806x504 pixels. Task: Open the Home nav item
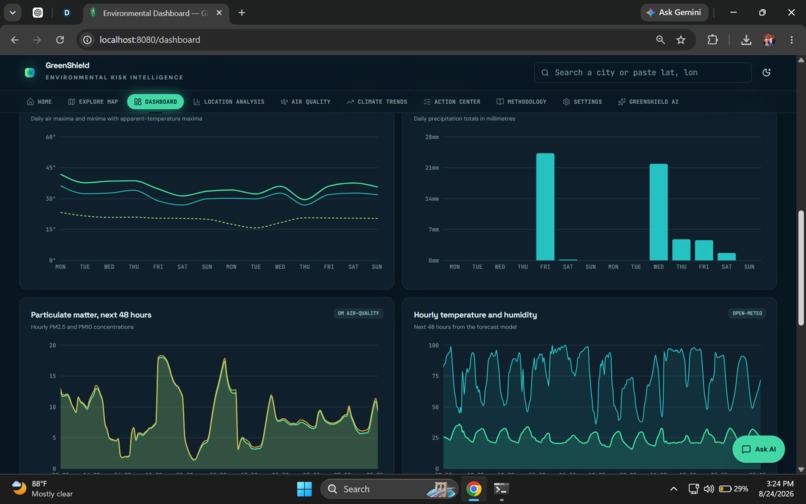pyautogui.click(x=40, y=102)
